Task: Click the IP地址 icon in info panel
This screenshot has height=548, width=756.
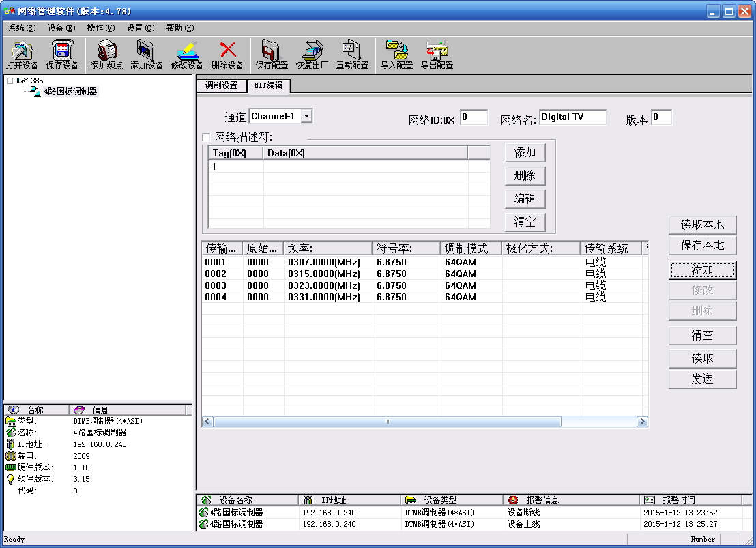Action: pos(11,444)
